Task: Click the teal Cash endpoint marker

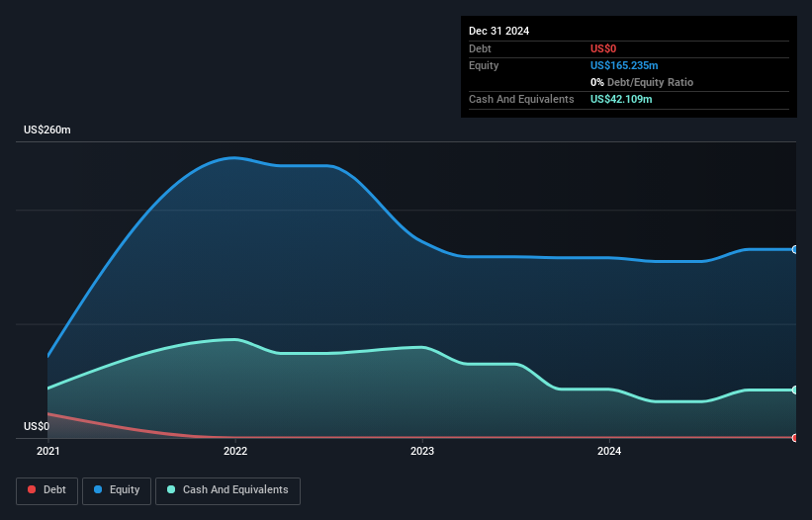Action: click(x=795, y=390)
